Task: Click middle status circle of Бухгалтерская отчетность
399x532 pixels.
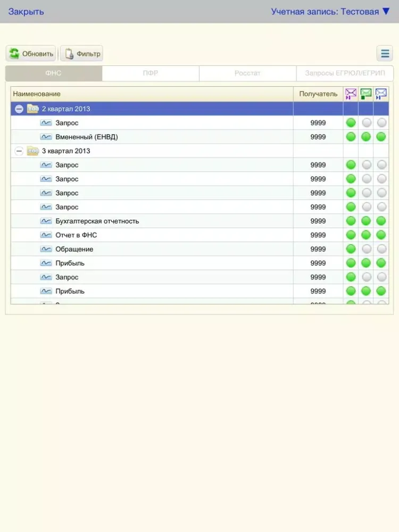Action: pos(366,221)
